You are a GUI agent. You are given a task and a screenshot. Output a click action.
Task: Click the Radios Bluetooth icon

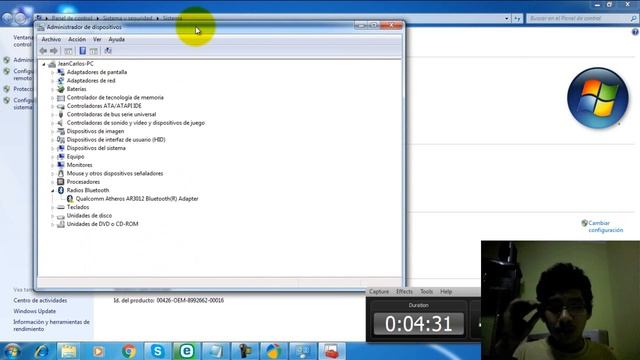click(61, 190)
